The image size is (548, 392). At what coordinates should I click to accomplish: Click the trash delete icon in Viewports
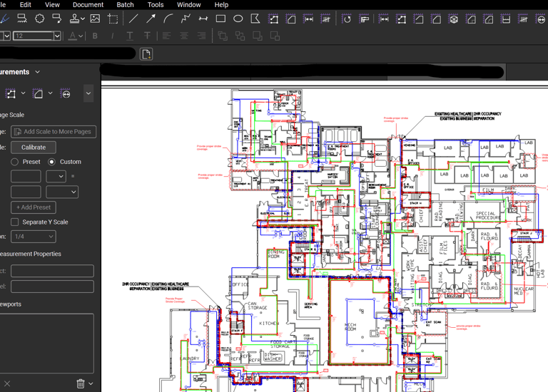coord(81,383)
